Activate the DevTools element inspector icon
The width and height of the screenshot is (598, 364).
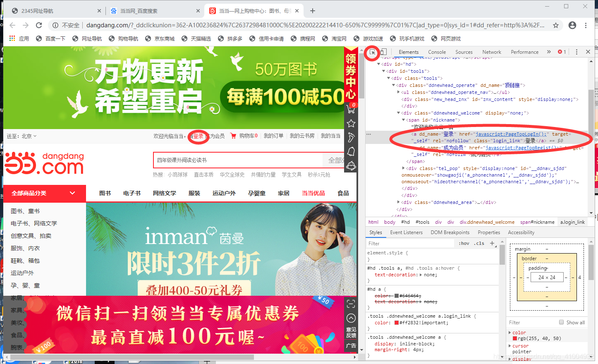(x=373, y=52)
